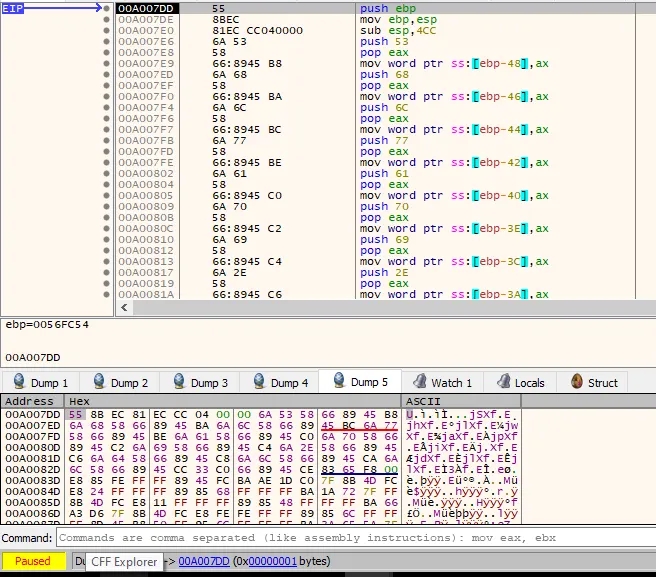The width and height of the screenshot is (656, 577).
Task: Toggle breakpoint bullet at 00A007E6
Action: pos(107,41)
